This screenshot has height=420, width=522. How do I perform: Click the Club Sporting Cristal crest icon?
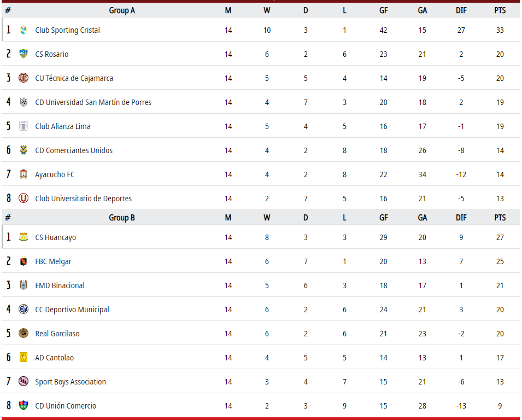pyautogui.click(x=24, y=30)
